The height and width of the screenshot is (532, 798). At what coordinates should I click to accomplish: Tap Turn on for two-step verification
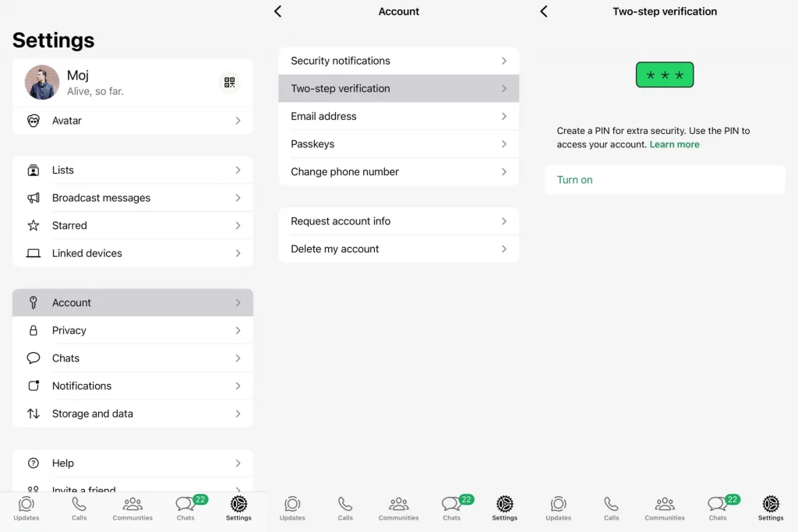coord(575,180)
